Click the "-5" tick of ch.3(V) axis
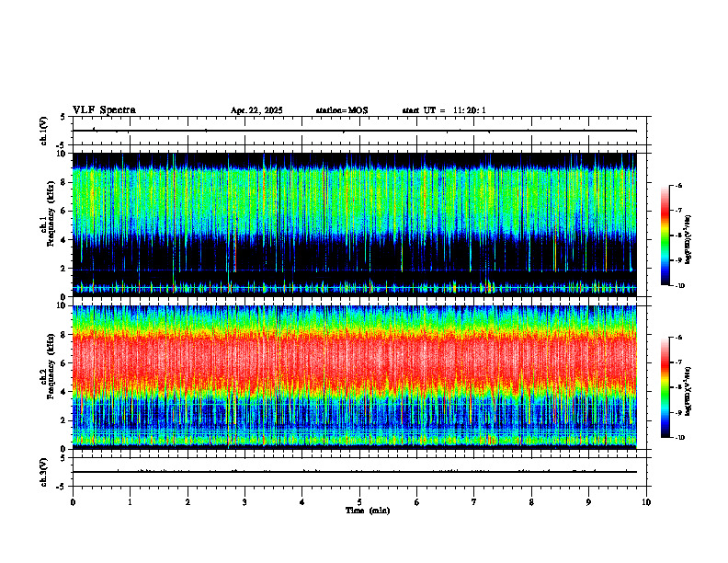Viewport: 728px width, 563px height. click(x=61, y=487)
